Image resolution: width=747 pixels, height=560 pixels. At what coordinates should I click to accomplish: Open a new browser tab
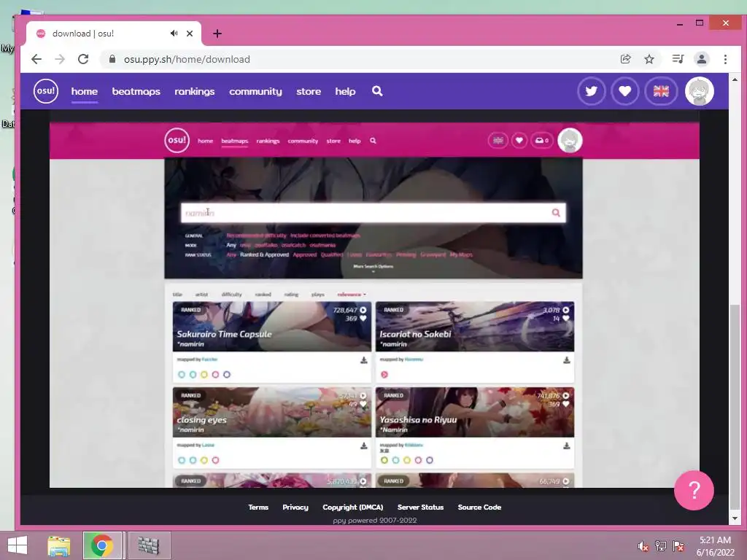217,34
